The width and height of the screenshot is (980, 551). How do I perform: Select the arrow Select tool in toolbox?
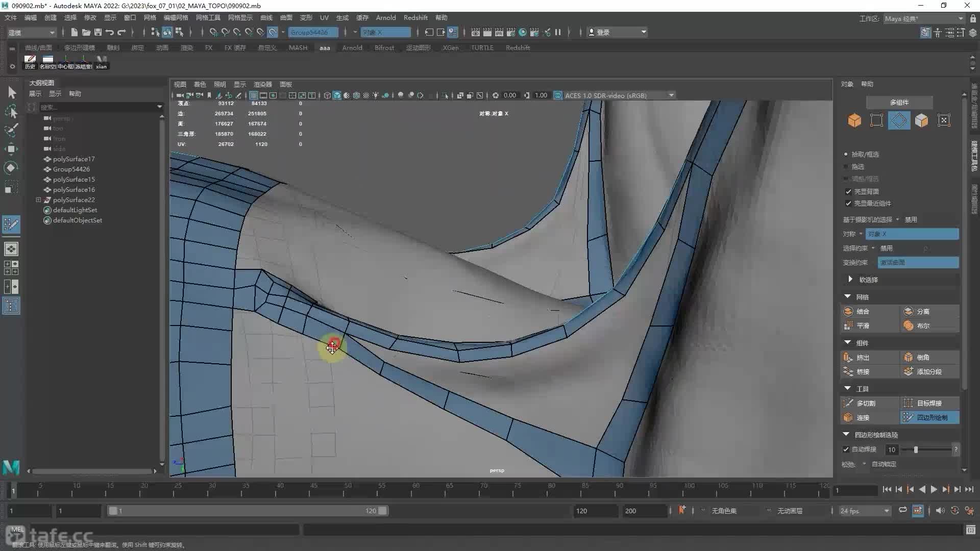[x=11, y=92]
